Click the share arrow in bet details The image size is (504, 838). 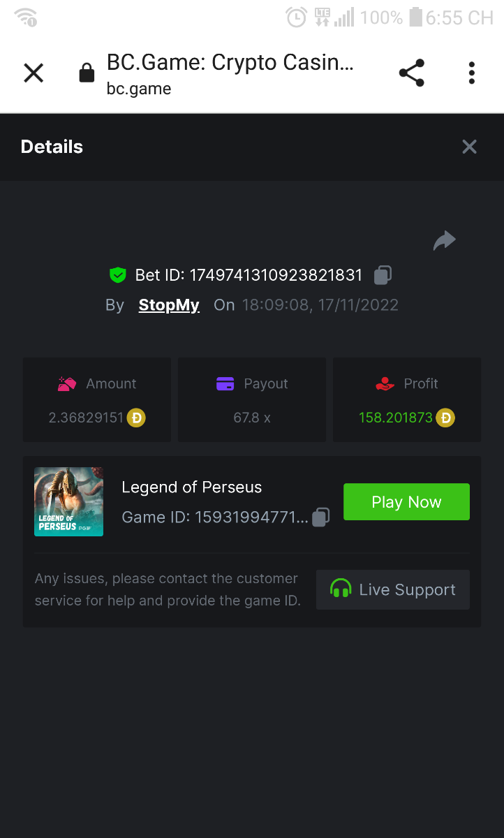coord(444,241)
